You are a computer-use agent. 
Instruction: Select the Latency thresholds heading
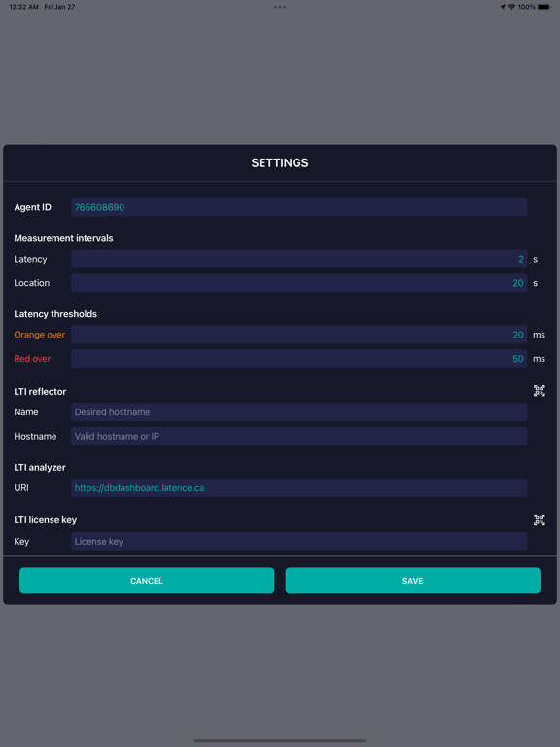click(x=55, y=314)
